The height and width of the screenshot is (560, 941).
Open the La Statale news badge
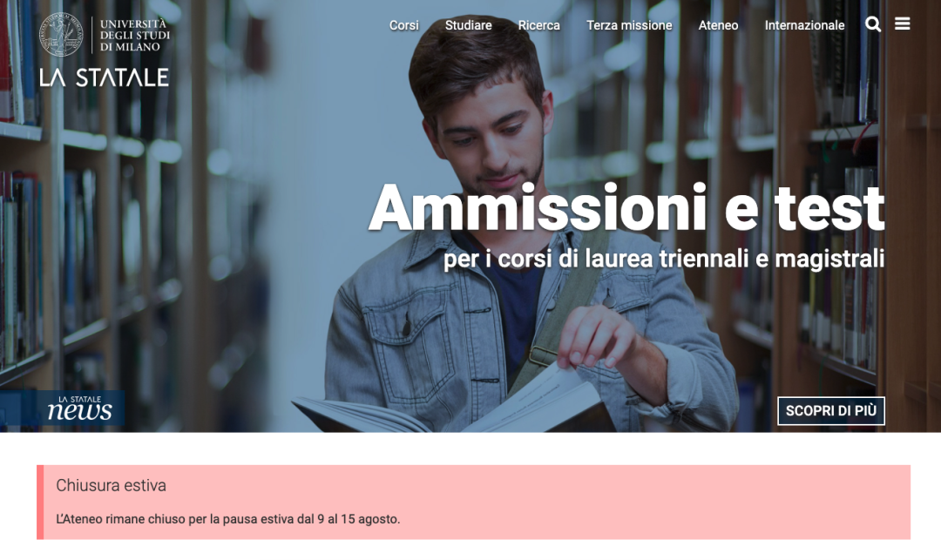click(x=80, y=408)
